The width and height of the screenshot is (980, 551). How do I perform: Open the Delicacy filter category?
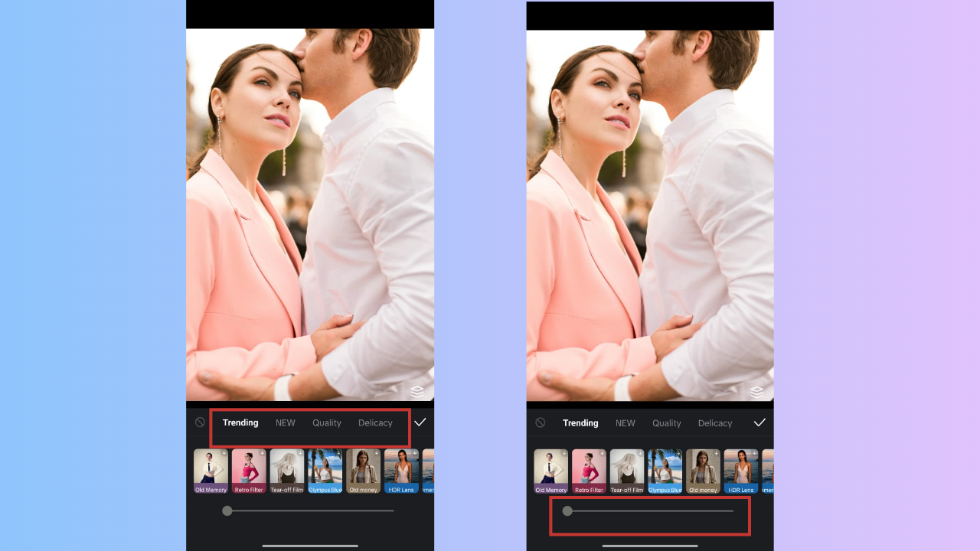(375, 422)
